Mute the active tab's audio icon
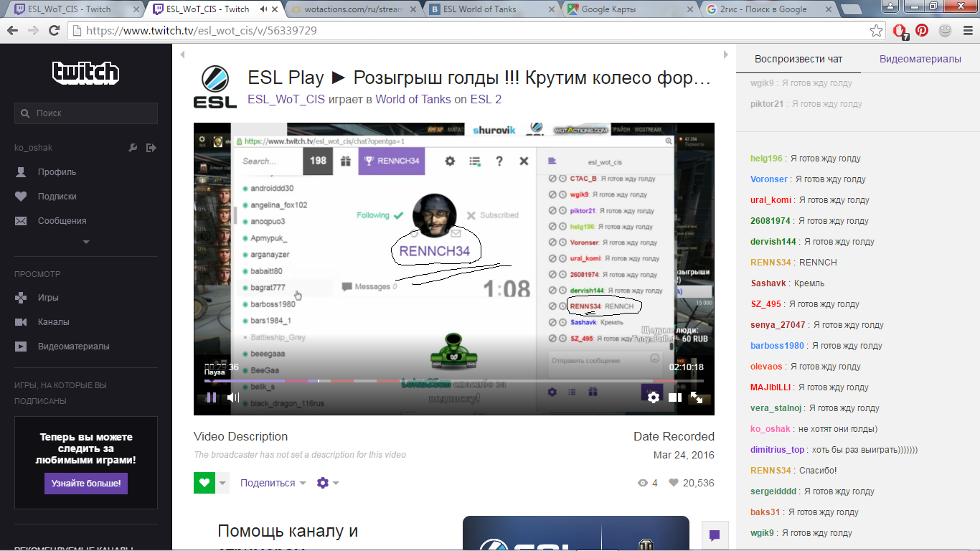The width and height of the screenshot is (980, 551). (263, 9)
